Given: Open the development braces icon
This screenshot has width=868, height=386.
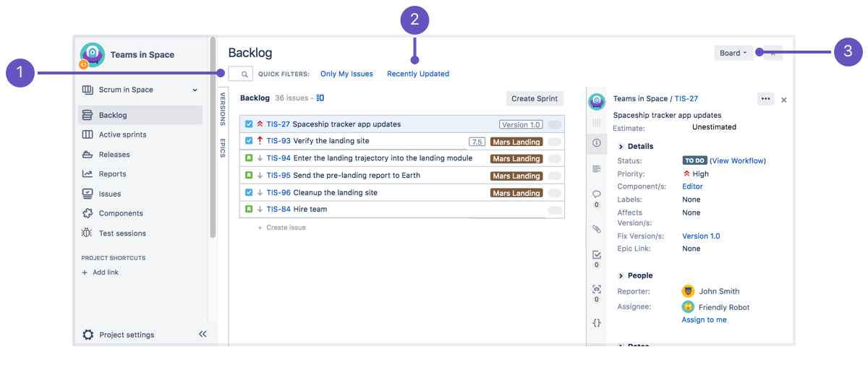Looking at the screenshot, I should pyautogui.click(x=597, y=323).
